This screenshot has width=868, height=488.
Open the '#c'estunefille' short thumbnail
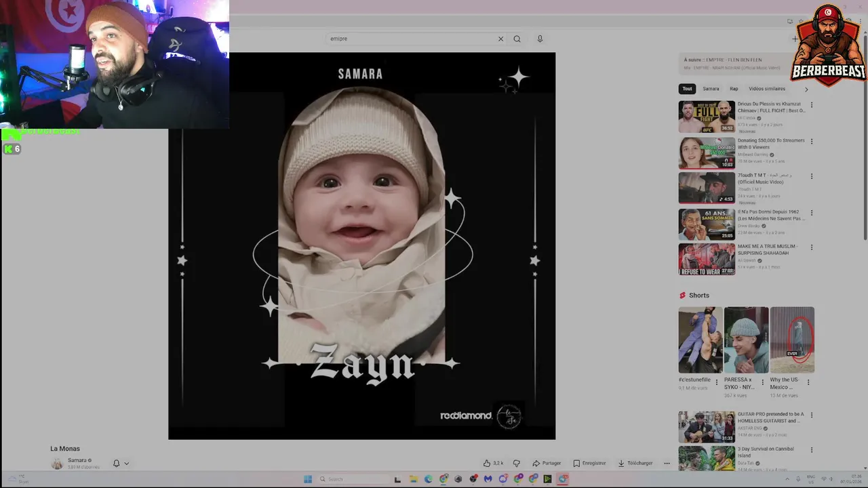[x=701, y=340]
